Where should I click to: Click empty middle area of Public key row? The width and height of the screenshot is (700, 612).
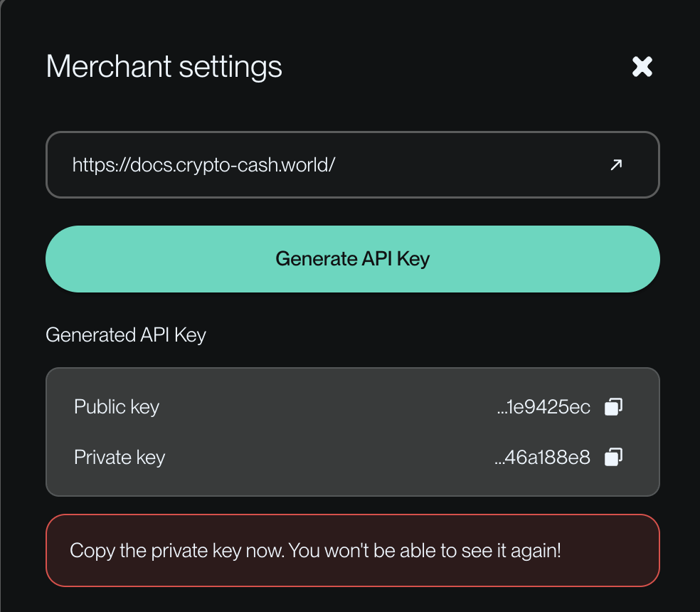(320, 407)
